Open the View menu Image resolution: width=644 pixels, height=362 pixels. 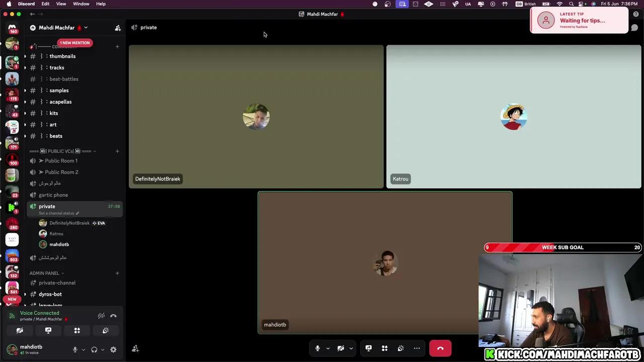(61, 4)
